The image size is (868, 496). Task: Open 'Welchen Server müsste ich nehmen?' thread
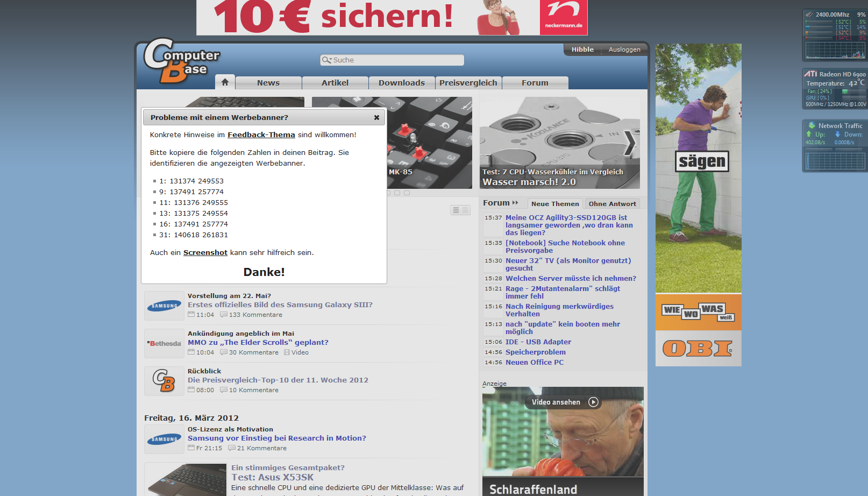pyautogui.click(x=571, y=279)
